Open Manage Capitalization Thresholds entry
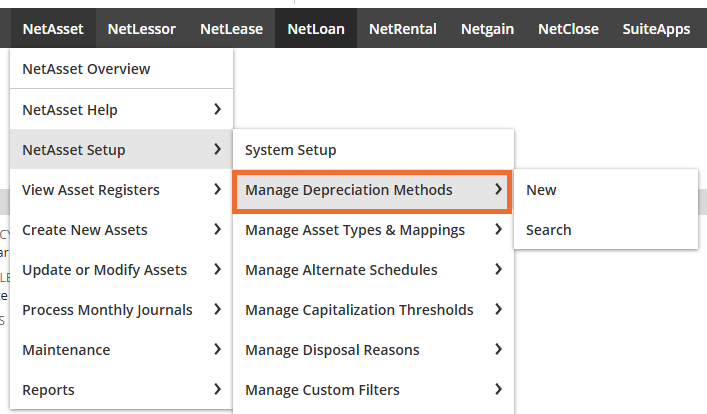Screen dimensions: 707x414 [373, 310]
